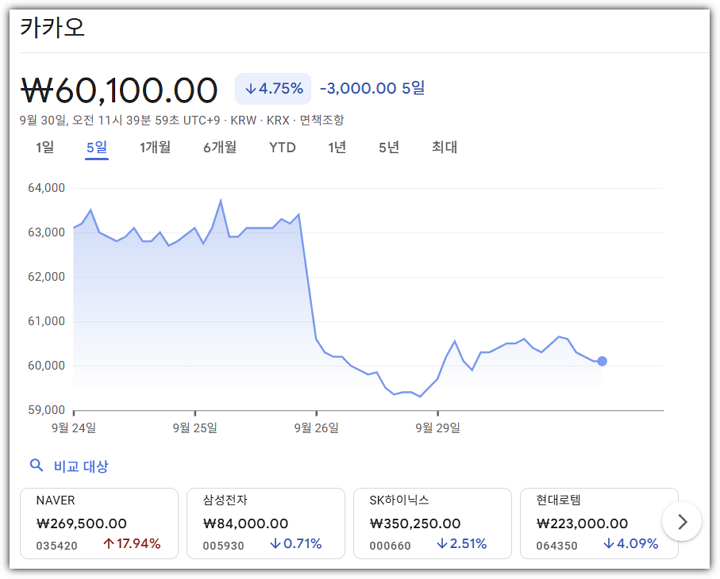This screenshot has width=720, height=579.
Task: Click the 9월 29일 axis label
Action: [x=438, y=428]
